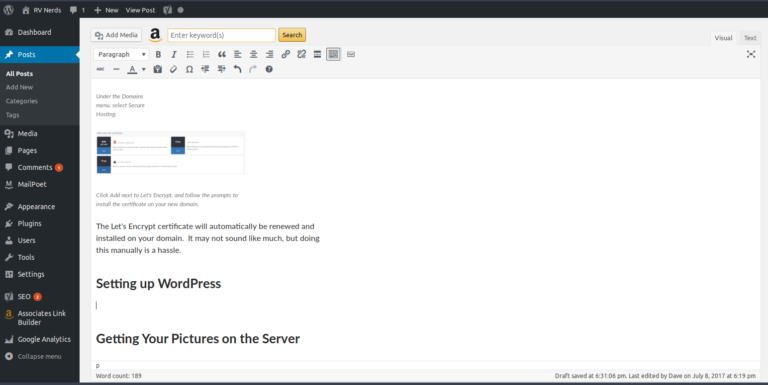The width and height of the screenshot is (768, 385).
Task: Click the insert link icon
Action: click(286, 54)
